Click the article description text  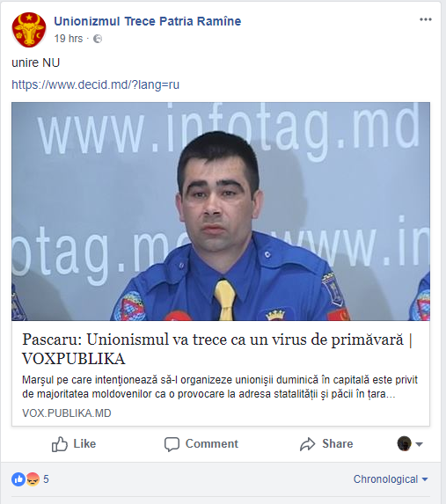pos(220,387)
